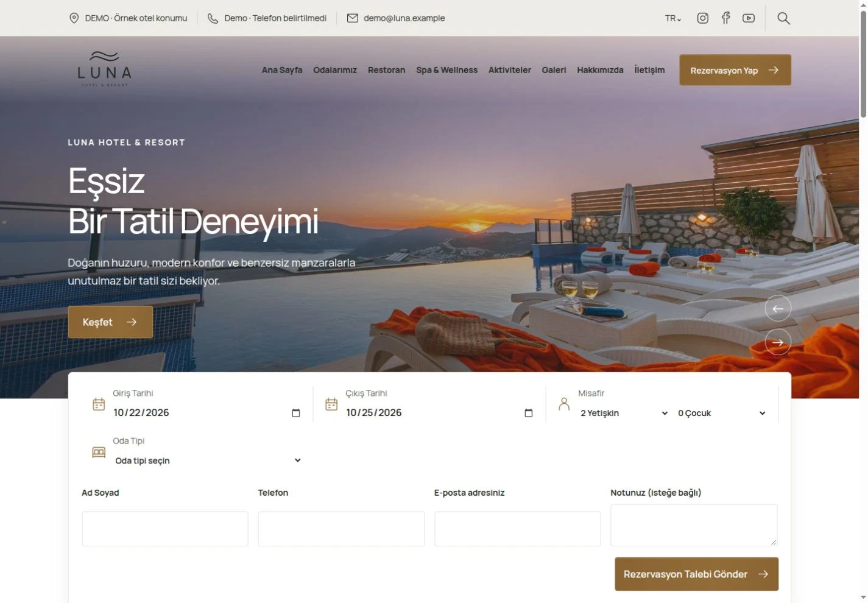868x603 pixels.
Task: Click the email envelope icon
Action: [353, 18]
